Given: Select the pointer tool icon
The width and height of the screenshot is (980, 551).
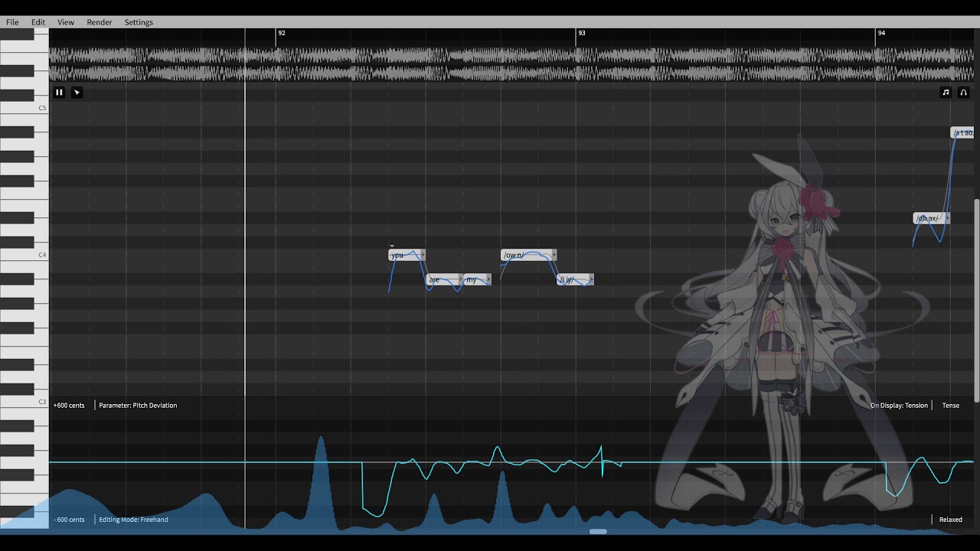Looking at the screenshot, I should [x=77, y=93].
